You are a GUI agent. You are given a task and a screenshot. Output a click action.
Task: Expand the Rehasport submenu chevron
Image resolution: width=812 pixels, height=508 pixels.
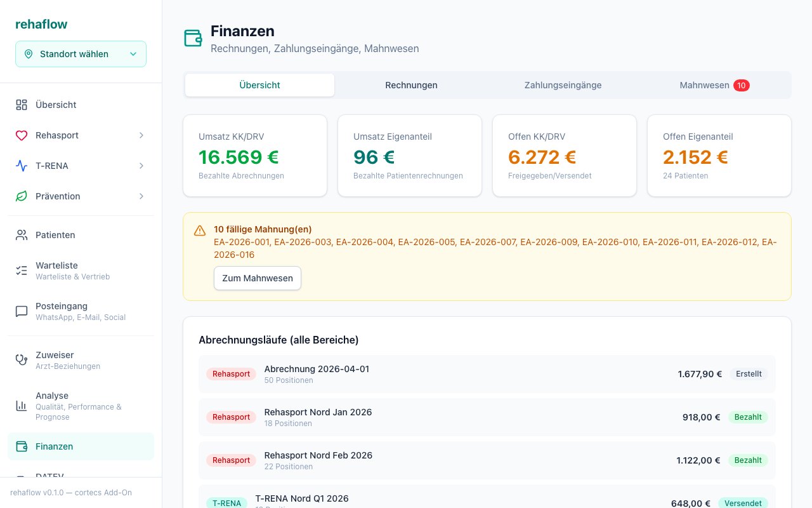[x=141, y=135]
